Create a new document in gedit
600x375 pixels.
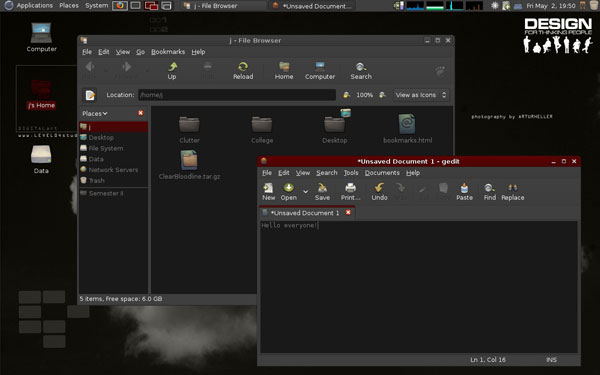[268, 192]
